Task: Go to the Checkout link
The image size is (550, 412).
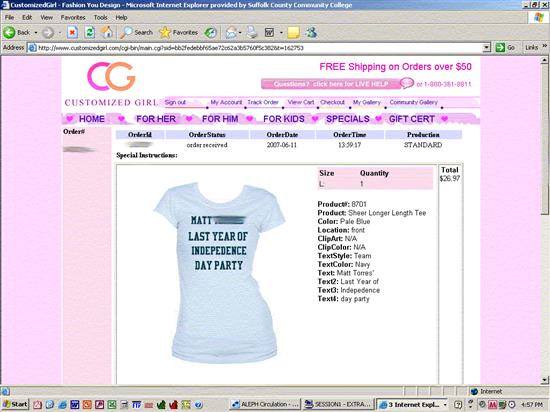Action: [332, 102]
